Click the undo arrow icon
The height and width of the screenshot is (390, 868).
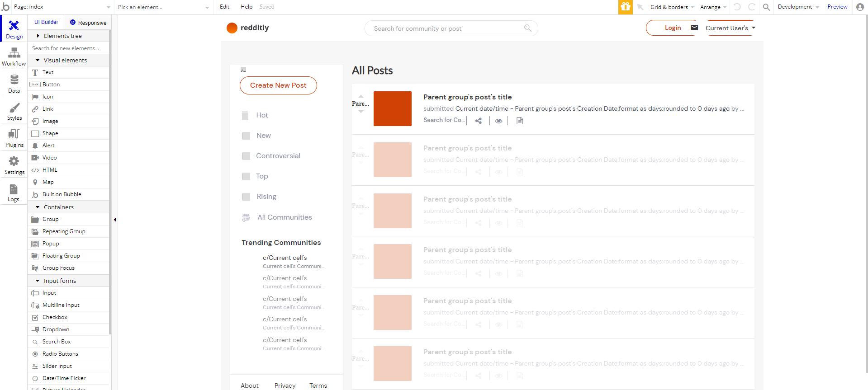[x=737, y=7]
